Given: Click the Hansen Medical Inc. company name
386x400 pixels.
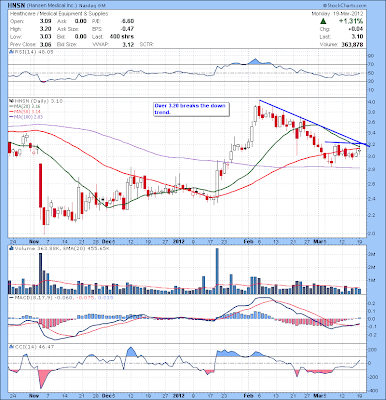Looking at the screenshot, I should click(x=52, y=6).
